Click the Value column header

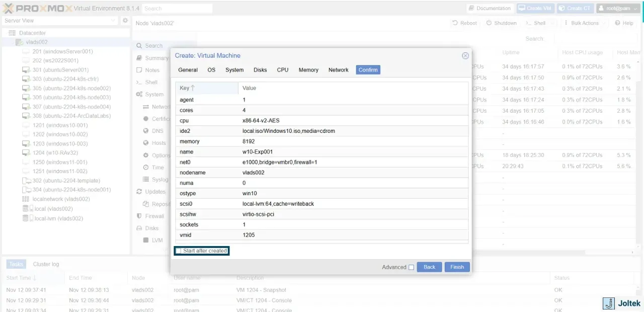point(353,88)
